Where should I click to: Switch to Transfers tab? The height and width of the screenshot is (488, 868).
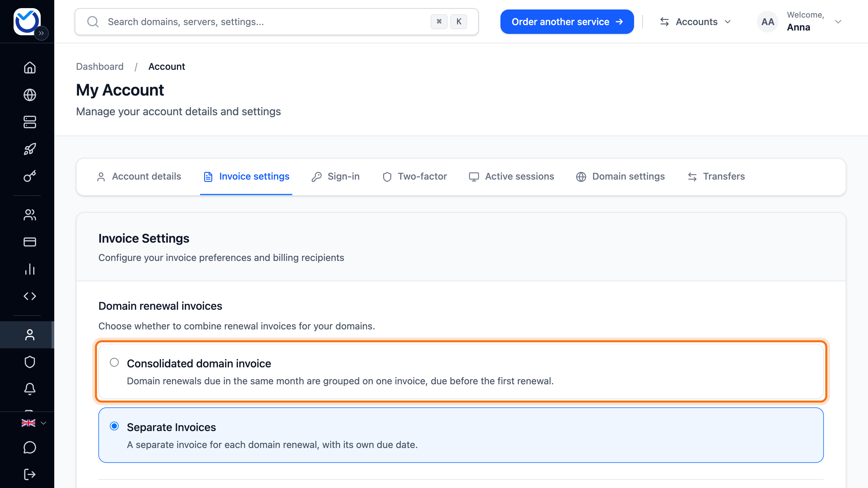[x=716, y=177]
